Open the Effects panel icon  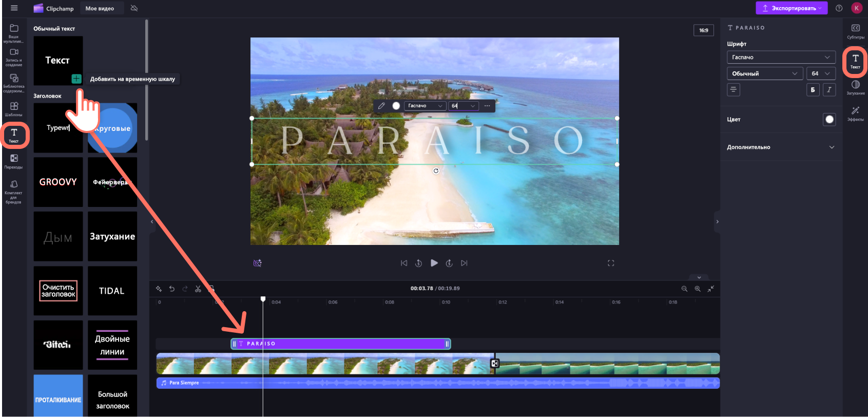[x=856, y=114]
